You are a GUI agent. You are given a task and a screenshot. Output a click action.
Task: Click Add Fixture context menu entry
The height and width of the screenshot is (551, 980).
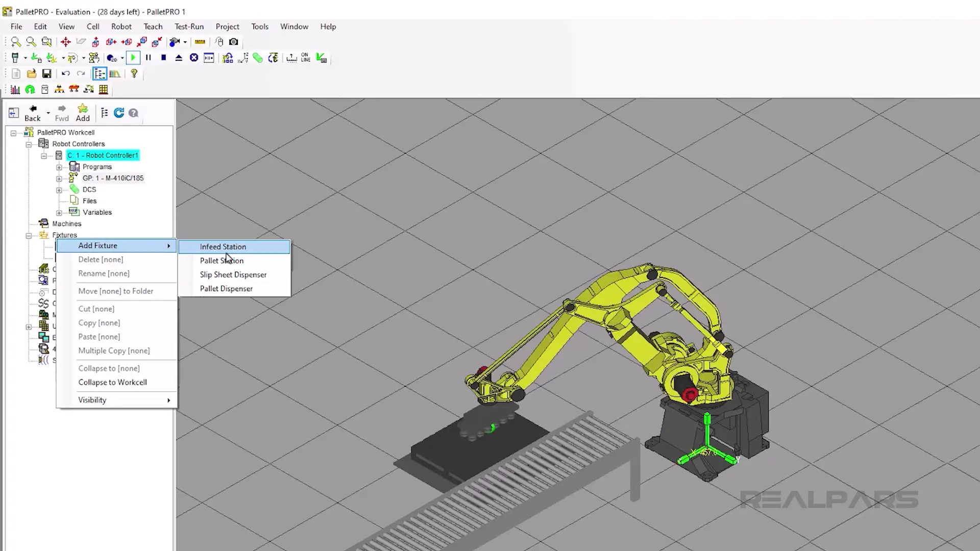(x=117, y=246)
